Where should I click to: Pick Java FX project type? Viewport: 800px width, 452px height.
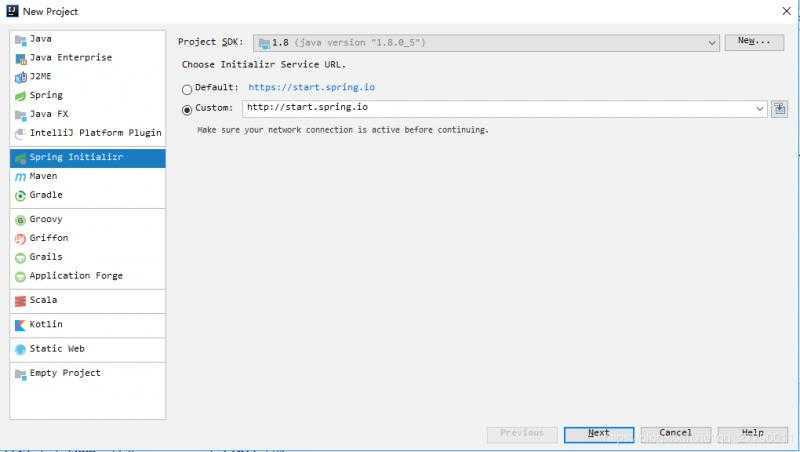click(88, 114)
